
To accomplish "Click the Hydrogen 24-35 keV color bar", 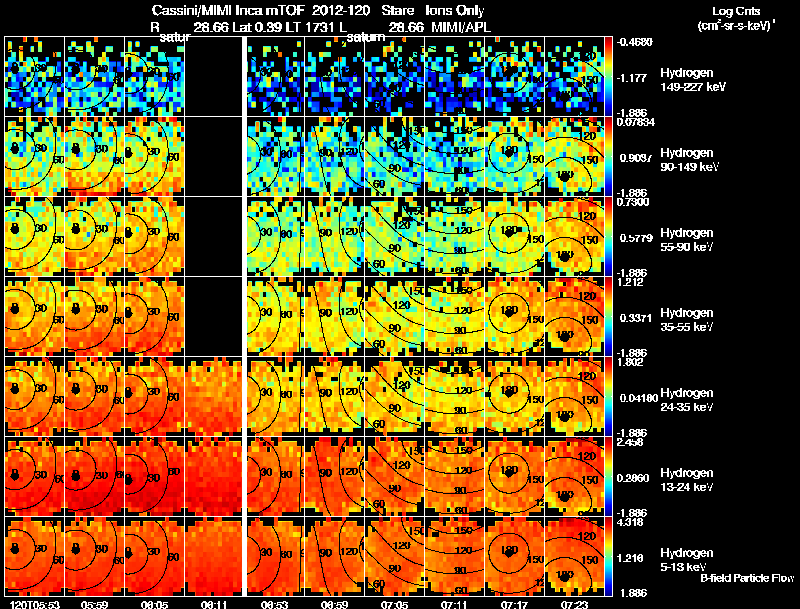I will pyautogui.click(x=608, y=396).
